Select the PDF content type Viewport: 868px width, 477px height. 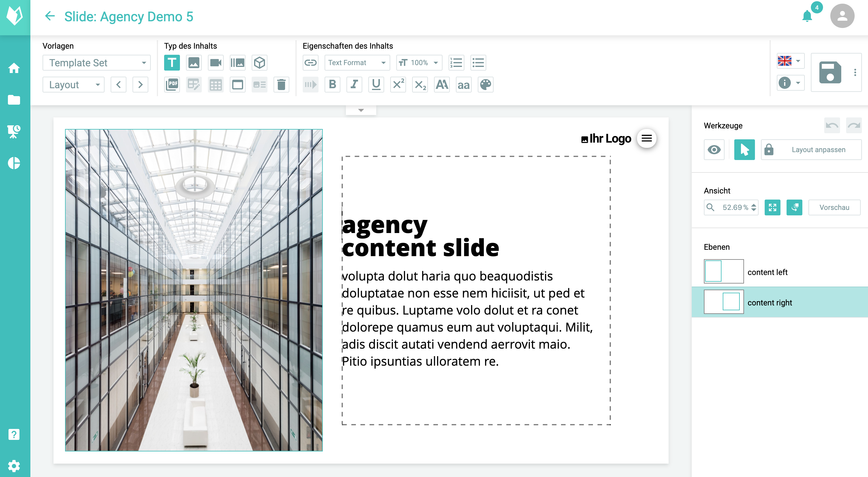[x=172, y=84]
